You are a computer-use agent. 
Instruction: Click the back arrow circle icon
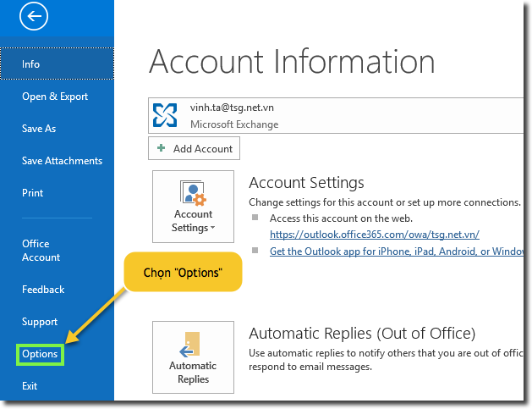point(37,16)
